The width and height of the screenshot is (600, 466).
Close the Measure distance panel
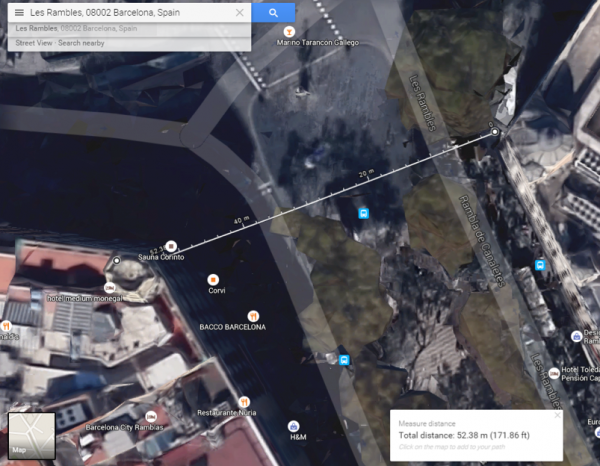[558, 415]
